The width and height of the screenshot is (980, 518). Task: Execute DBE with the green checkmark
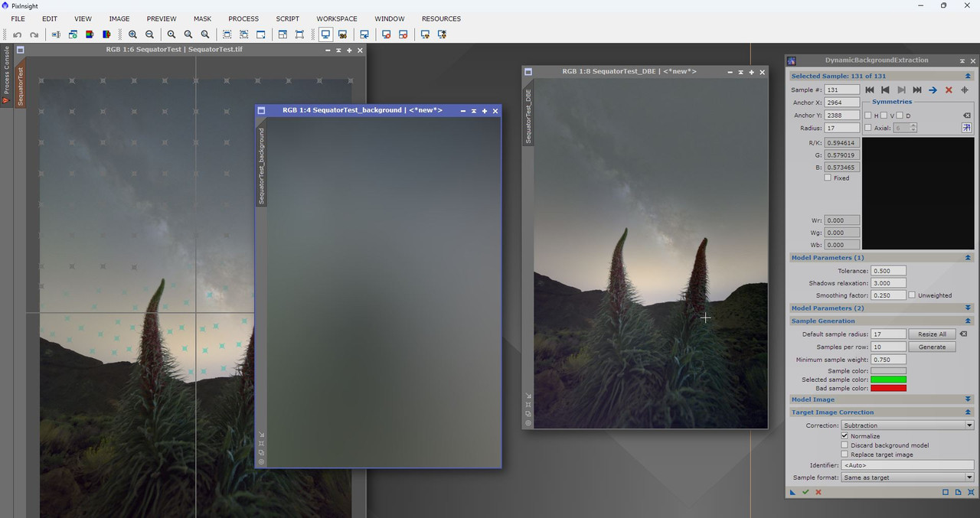point(805,492)
